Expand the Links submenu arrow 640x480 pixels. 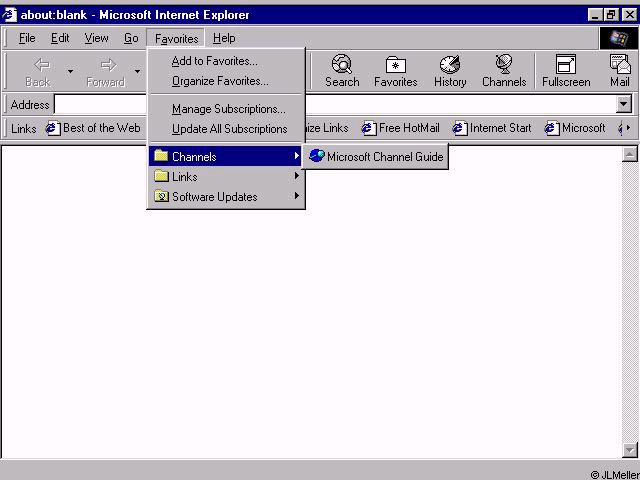(297, 176)
